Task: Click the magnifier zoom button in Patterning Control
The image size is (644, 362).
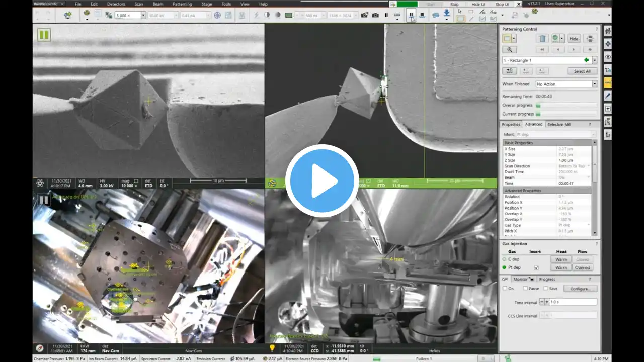Action: pyautogui.click(x=510, y=49)
